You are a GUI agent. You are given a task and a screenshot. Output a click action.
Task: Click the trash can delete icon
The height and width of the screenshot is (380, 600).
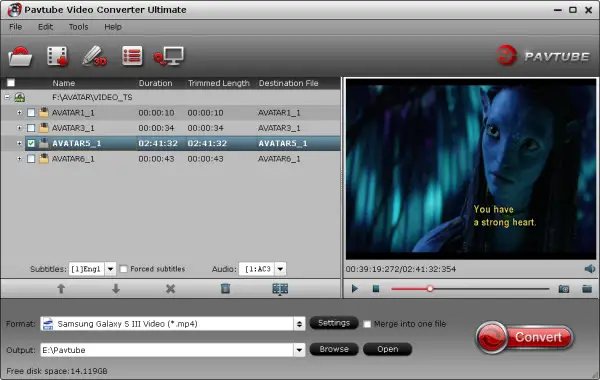pos(225,289)
